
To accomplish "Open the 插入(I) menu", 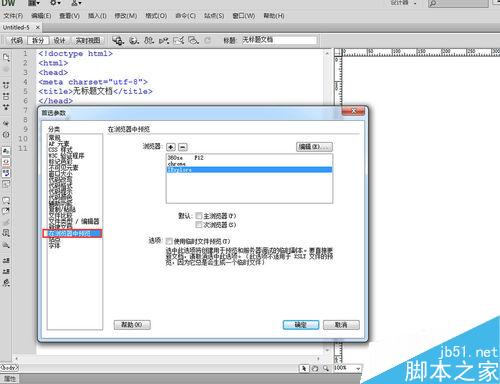I will pyautogui.click(x=97, y=16).
